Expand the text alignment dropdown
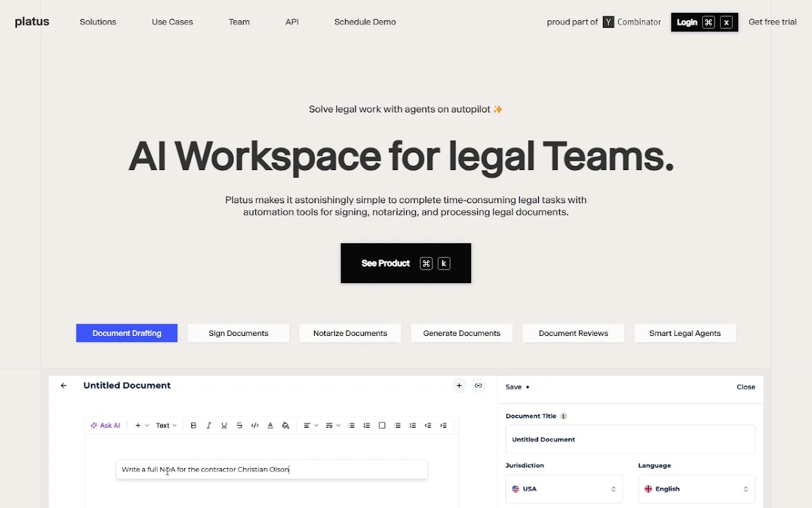812x508 pixels. [311, 425]
